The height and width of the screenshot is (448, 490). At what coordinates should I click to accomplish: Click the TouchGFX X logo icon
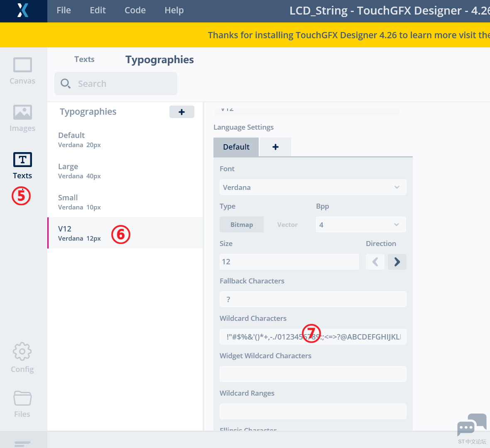23,10
